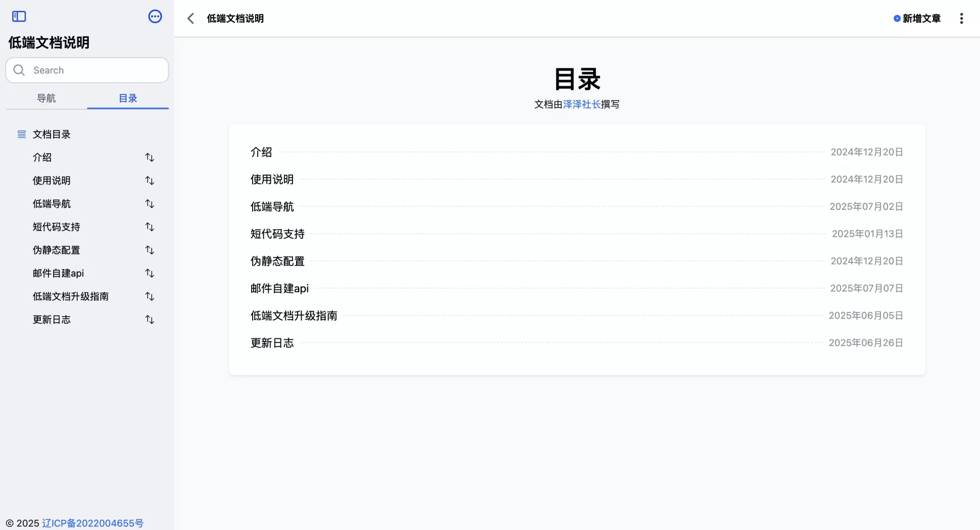Image resolution: width=980 pixels, height=530 pixels.
Task: Open the 泽泽社长 author link
Action: pyautogui.click(x=581, y=104)
